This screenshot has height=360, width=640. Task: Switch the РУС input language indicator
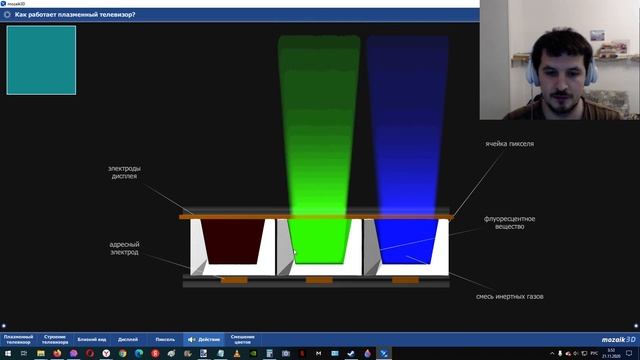pos(594,353)
